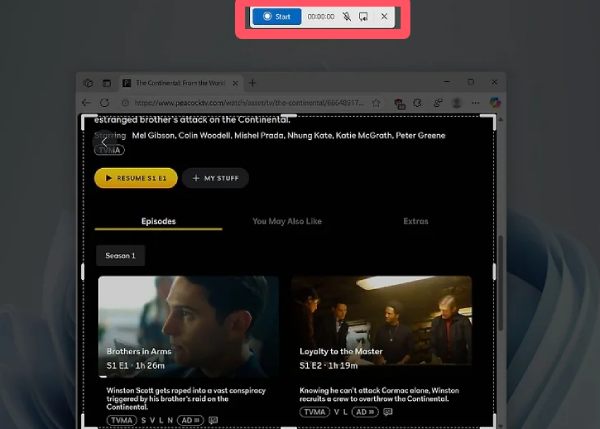Open the browser profile avatar
Screen dimensions: 600x429
point(456,102)
